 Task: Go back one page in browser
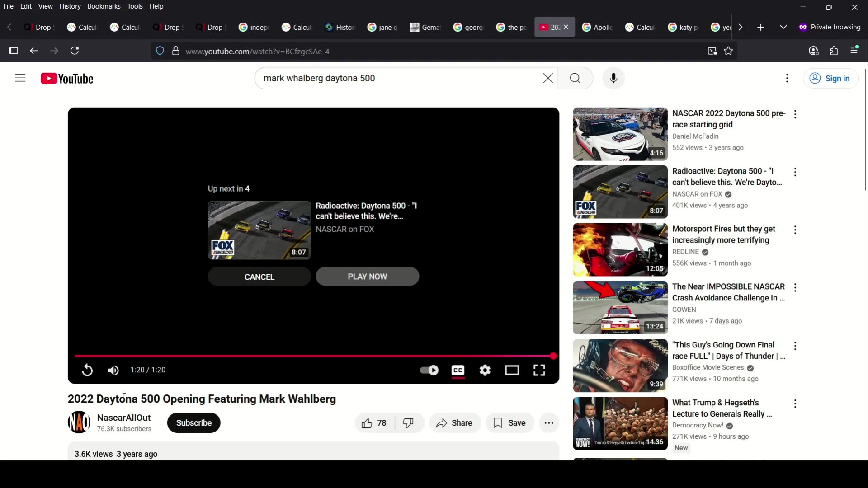(x=34, y=51)
